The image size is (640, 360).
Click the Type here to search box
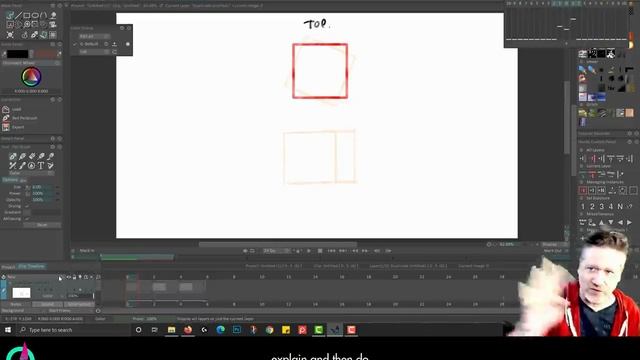pos(74,330)
